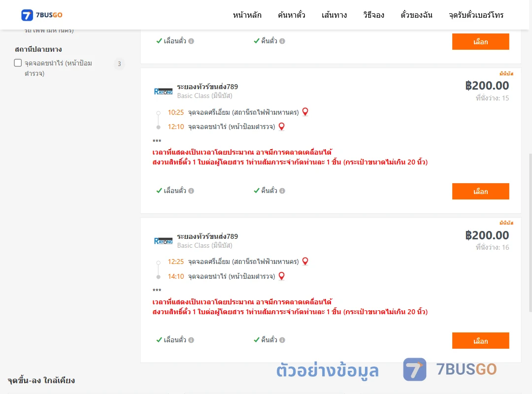
Task: Click info icon beside เลื่อนตั๋ว in 10:25 trip
Action: point(191,191)
